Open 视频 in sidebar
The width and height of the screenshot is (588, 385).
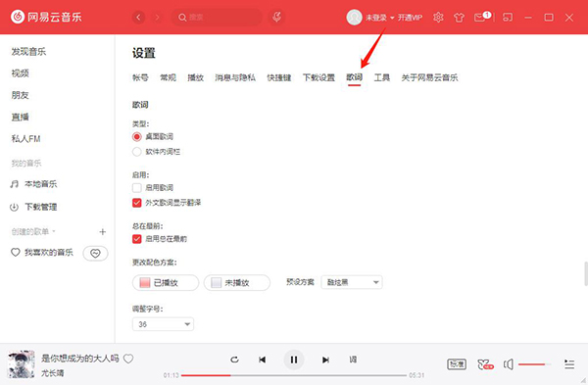[21, 73]
